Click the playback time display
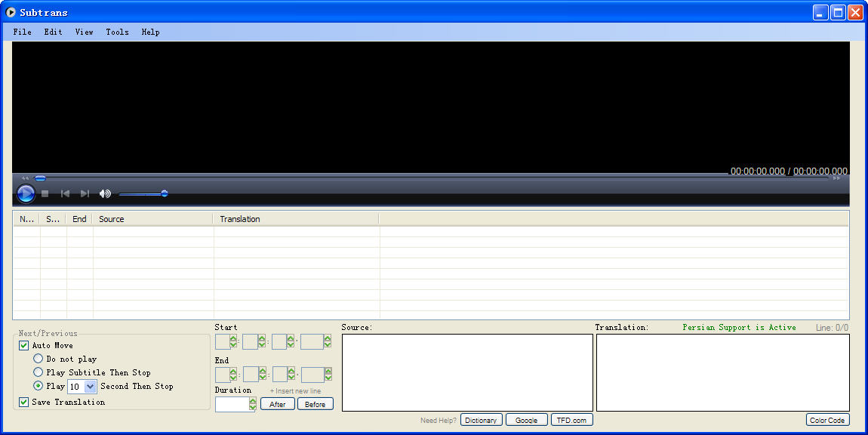The image size is (868, 435). tap(789, 171)
